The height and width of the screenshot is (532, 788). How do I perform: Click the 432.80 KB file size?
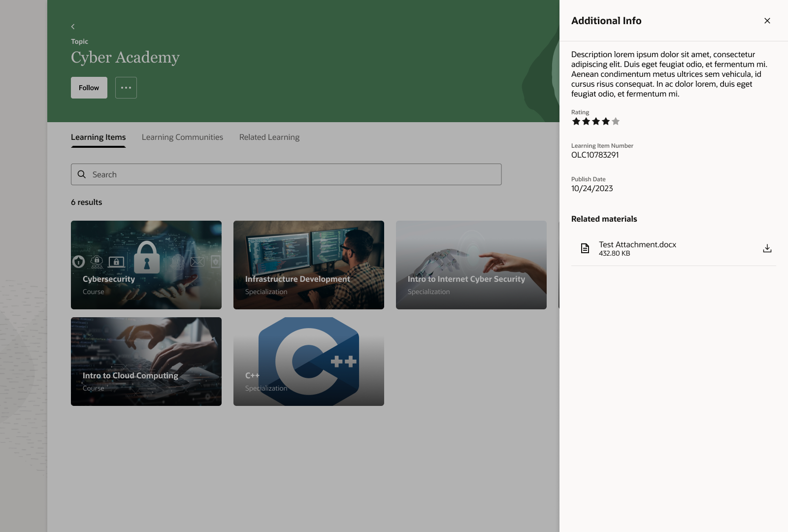615,254
